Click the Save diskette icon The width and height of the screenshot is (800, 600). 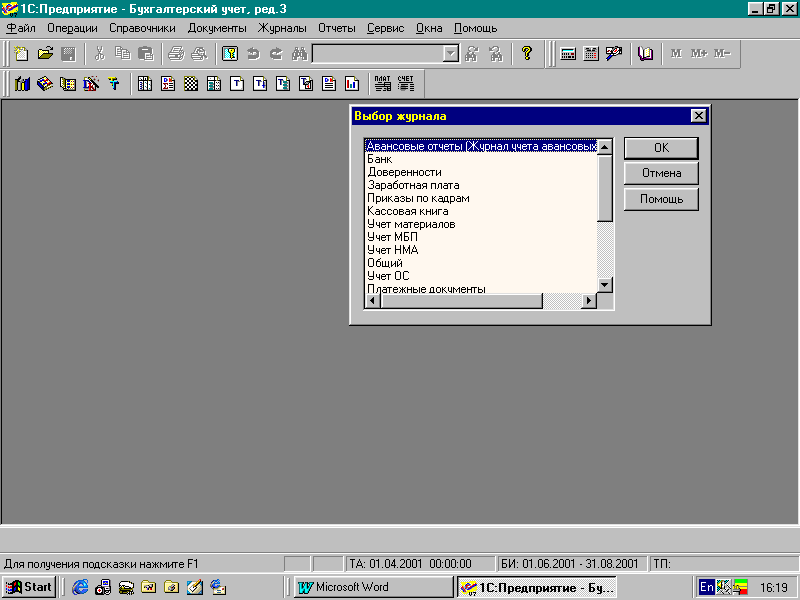[68, 54]
